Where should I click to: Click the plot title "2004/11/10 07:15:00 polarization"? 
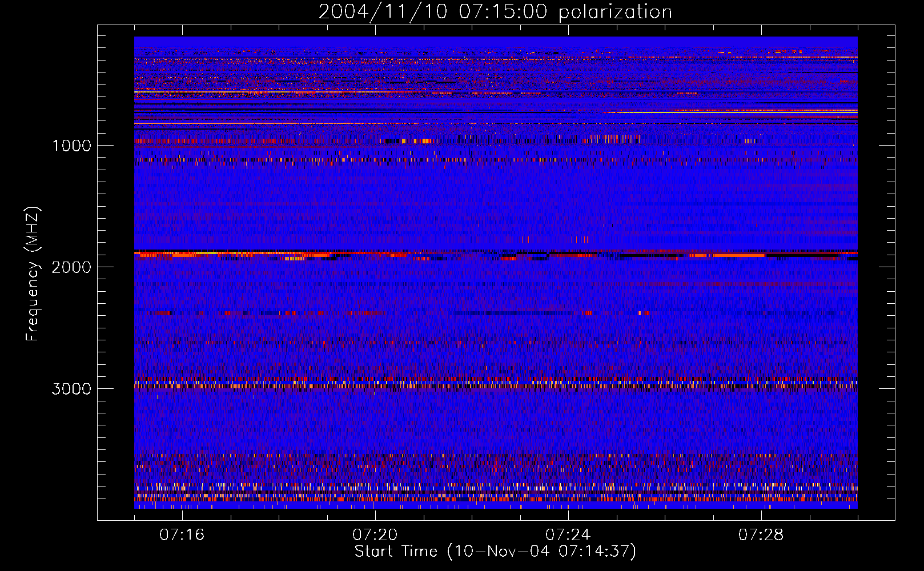pyautogui.click(x=495, y=12)
